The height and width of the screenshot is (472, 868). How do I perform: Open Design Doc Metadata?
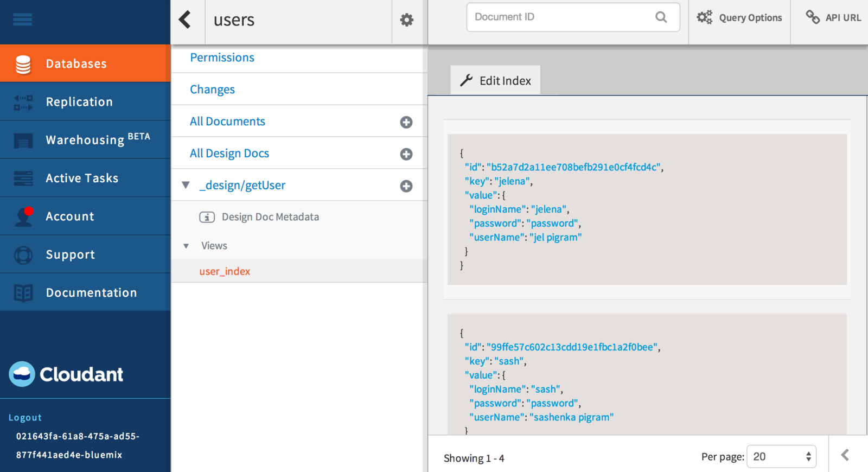click(270, 217)
